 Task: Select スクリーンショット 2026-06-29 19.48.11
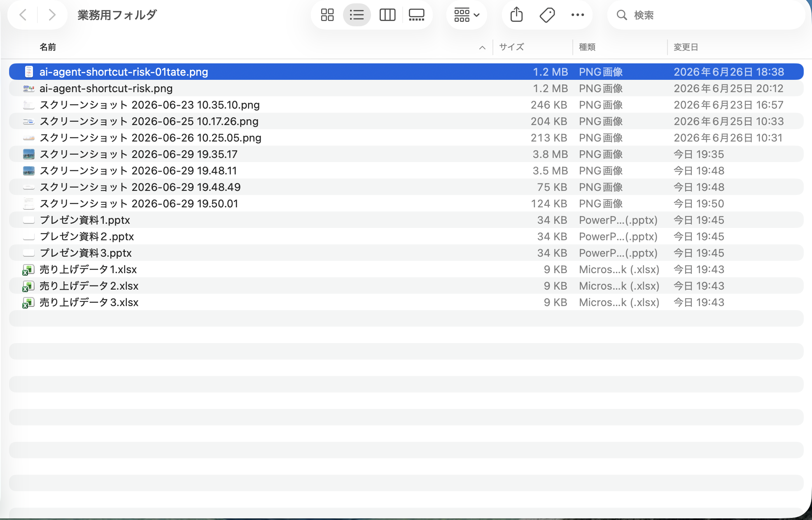pos(406,171)
